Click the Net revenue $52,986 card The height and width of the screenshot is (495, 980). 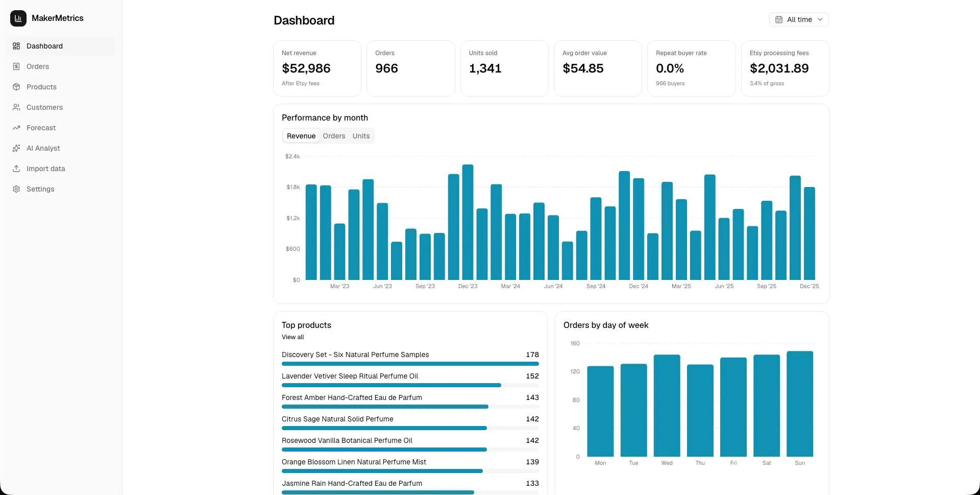(317, 68)
